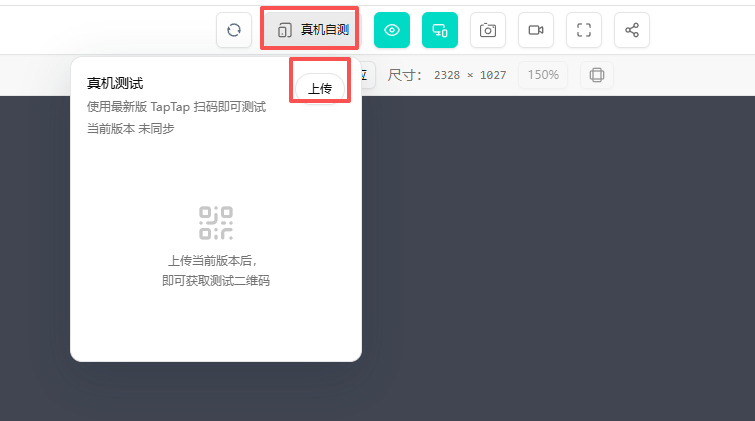The height and width of the screenshot is (421, 755).
Task: Toggle the eye preview button
Action: point(392,30)
